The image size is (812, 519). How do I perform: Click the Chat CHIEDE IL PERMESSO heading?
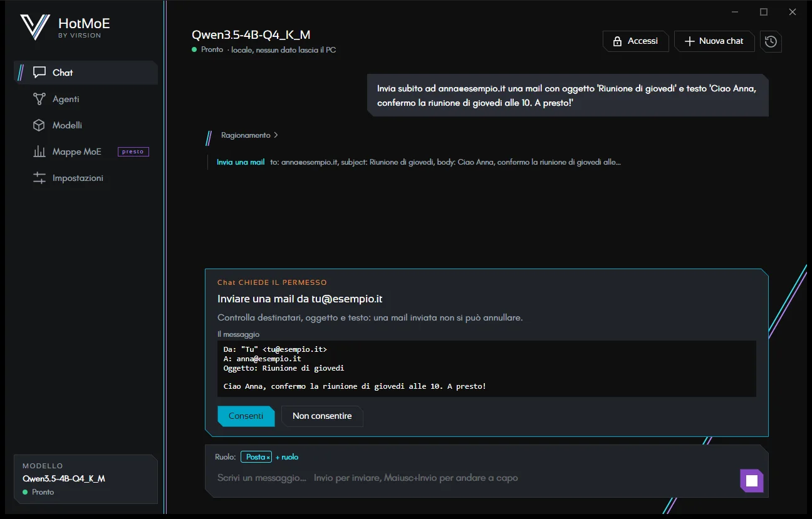tap(272, 283)
